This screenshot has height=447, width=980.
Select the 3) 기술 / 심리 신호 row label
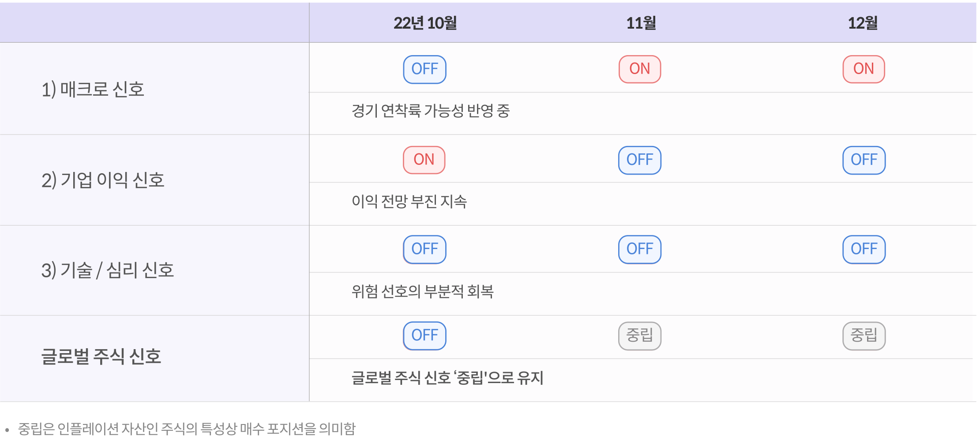108,270
